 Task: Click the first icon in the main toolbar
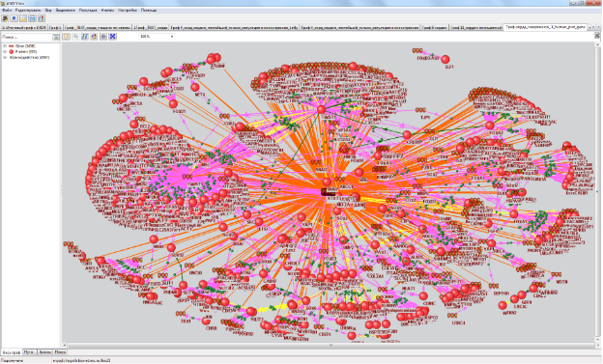[5, 18]
